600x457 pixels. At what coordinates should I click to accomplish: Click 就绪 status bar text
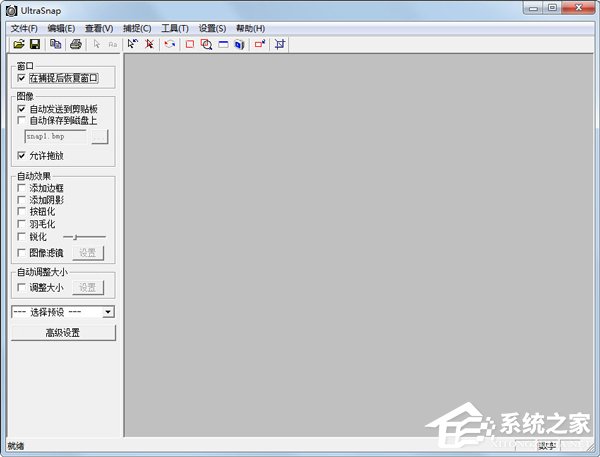click(x=16, y=446)
